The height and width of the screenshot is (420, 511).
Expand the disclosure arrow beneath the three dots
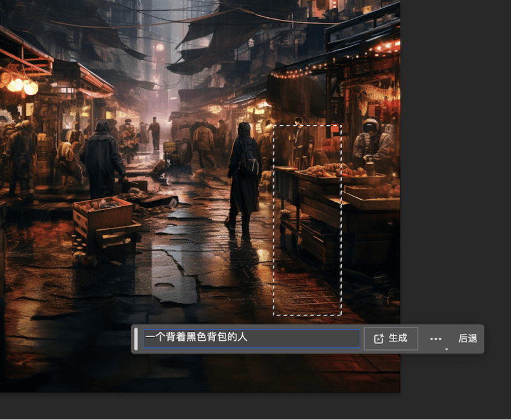point(446,349)
